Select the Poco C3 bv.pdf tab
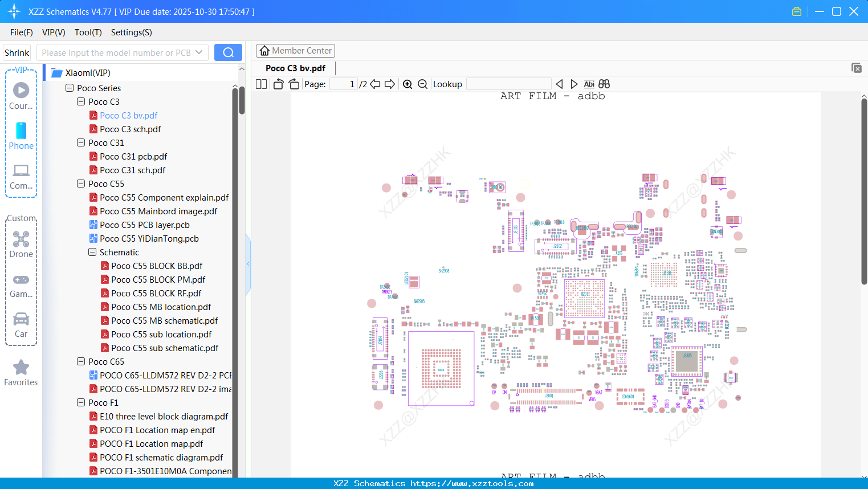This screenshot has height=489, width=868. 295,68
